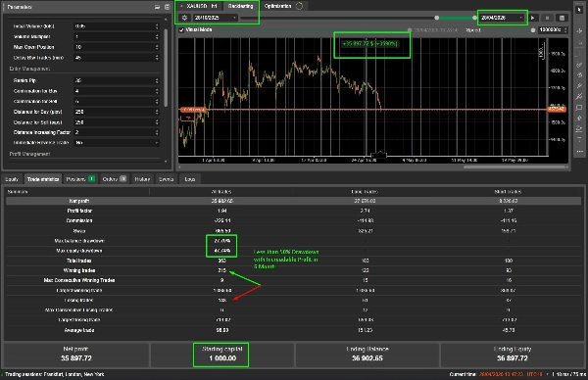This screenshot has width=588, height=380.
Task: Click the Speed slider handle
Action: (x=533, y=30)
